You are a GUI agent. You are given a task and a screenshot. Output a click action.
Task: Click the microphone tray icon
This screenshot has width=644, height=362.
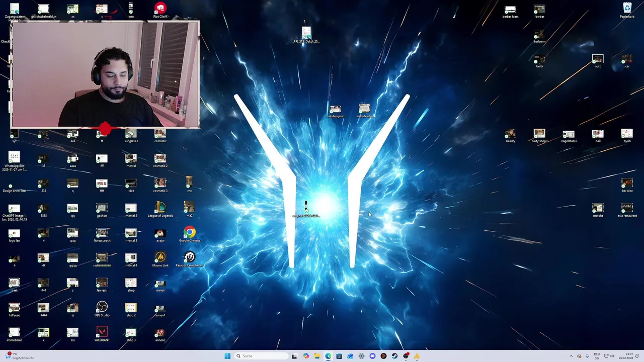click(x=587, y=356)
